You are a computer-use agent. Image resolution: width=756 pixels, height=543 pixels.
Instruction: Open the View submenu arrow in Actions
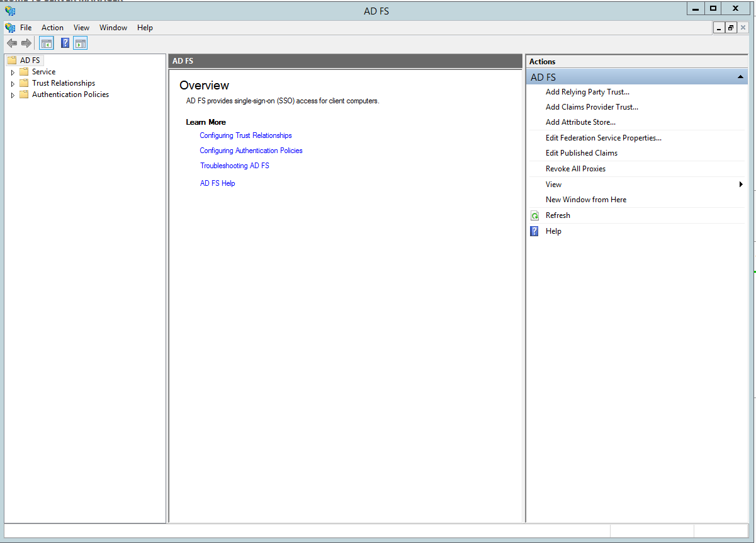(x=741, y=185)
